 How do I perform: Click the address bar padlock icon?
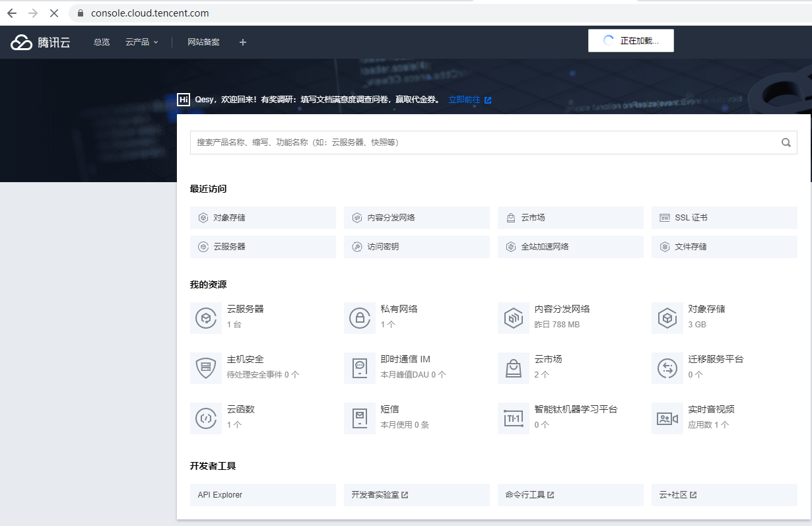point(81,13)
